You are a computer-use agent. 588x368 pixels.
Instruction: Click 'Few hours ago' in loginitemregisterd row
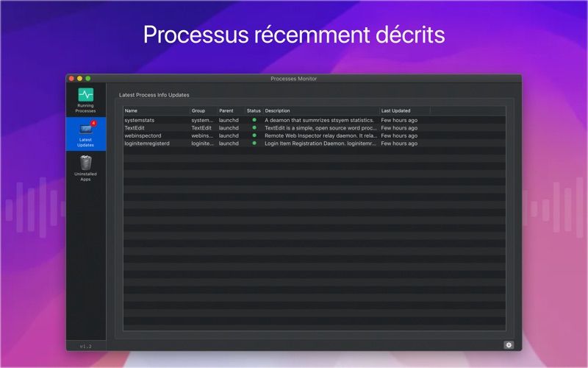point(399,144)
